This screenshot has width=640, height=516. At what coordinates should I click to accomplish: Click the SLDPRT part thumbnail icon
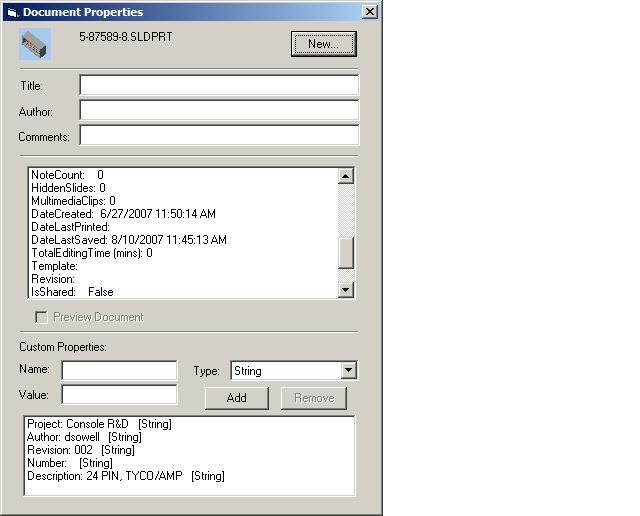pos(35,44)
